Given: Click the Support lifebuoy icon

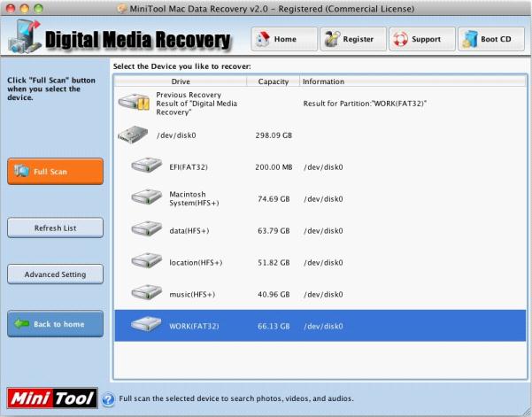Looking at the screenshot, I should 400,39.
